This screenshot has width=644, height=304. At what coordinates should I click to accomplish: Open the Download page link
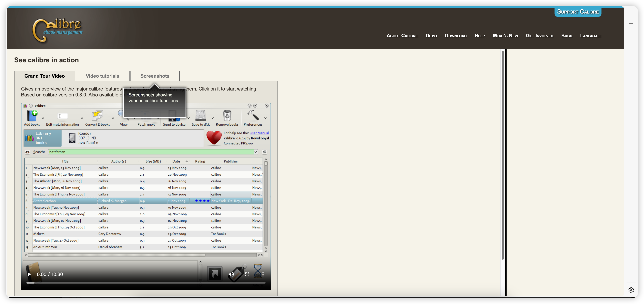pyautogui.click(x=455, y=36)
